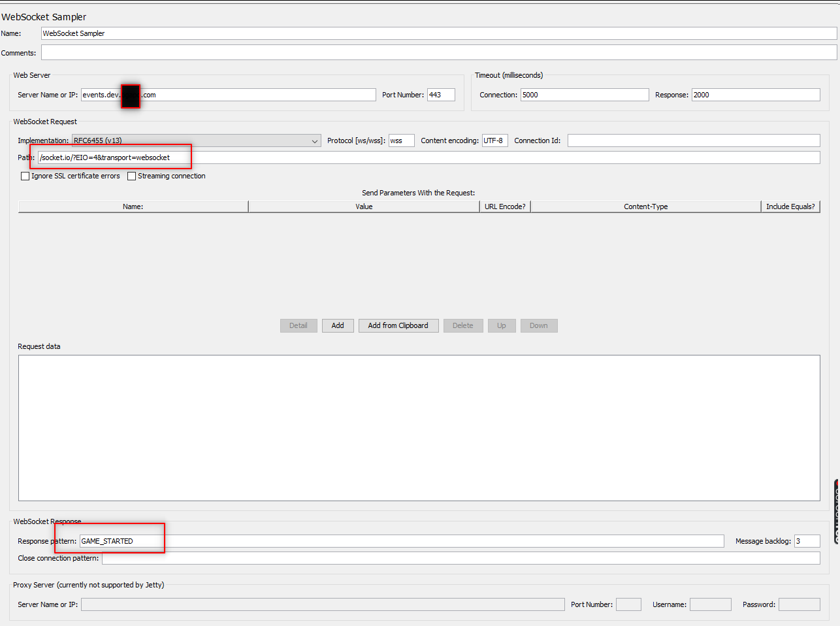Click the Path field with socket.io URL

429,157
